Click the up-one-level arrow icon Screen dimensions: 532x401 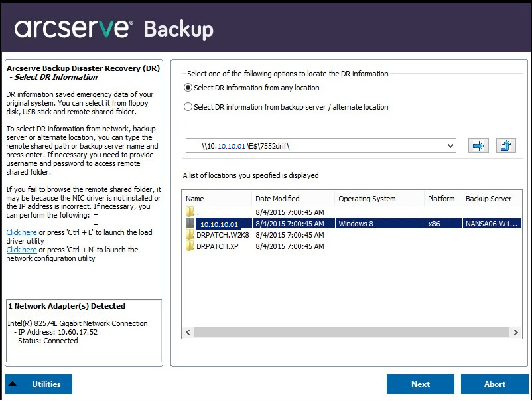coord(506,145)
